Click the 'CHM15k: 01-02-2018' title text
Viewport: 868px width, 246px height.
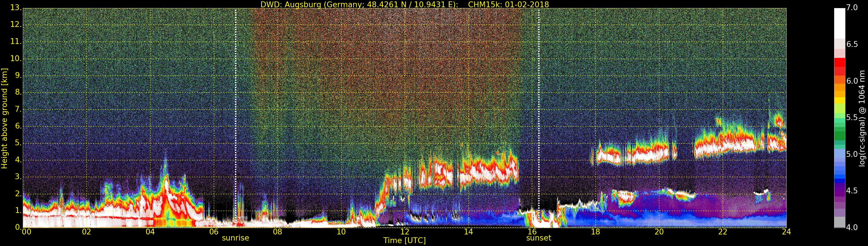[x=508, y=4]
